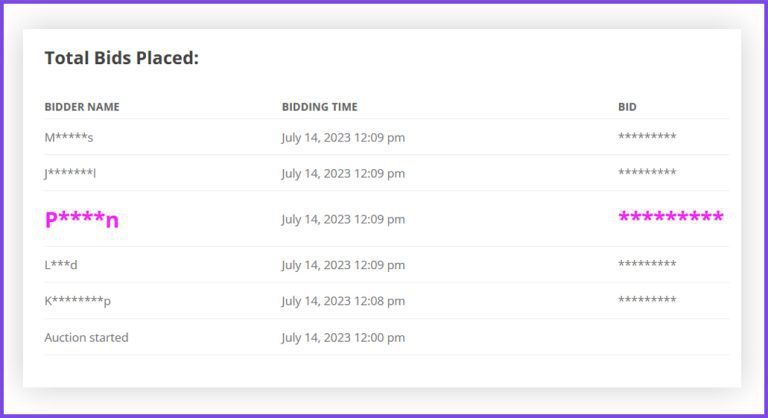Click the masked bid for K********p
Viewport: 768px width, 418px height.
point(647,301)
